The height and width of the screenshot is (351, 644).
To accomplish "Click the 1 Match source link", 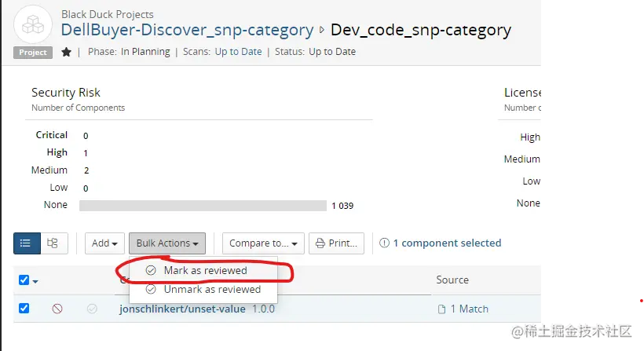I will tap(470, 309).
